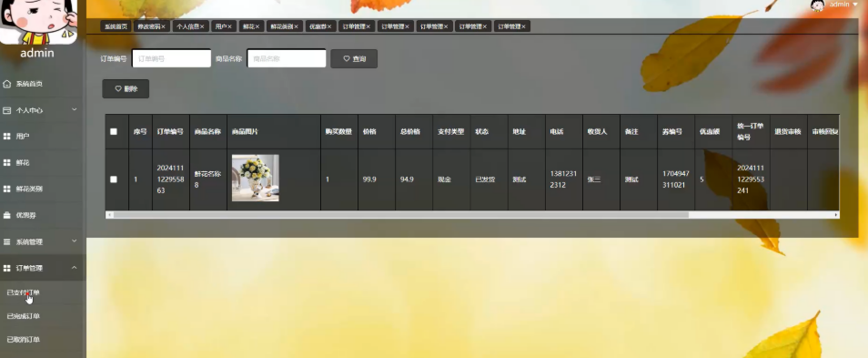
Task: Click the 退货审核 column header
Action: (x=788, y=132)
